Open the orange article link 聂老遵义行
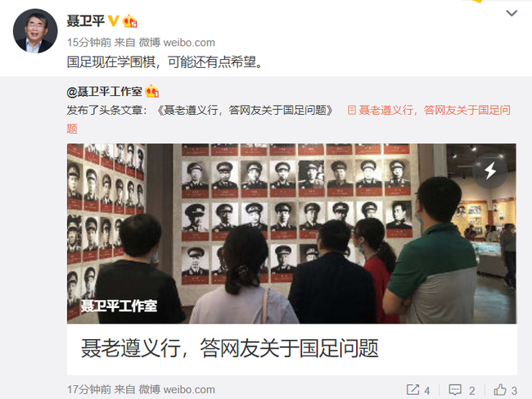Screen dimensions: 532x399 tap(288, 119)
